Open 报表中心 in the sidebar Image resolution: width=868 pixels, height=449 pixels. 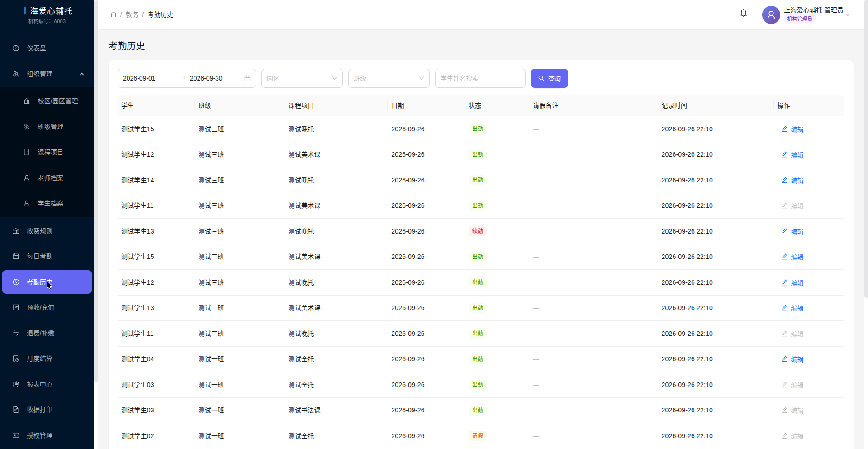47,384
